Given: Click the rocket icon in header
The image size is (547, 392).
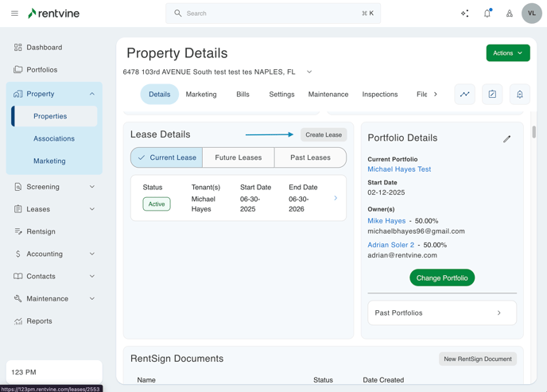Looking at the screenshot, I should 510,14.
